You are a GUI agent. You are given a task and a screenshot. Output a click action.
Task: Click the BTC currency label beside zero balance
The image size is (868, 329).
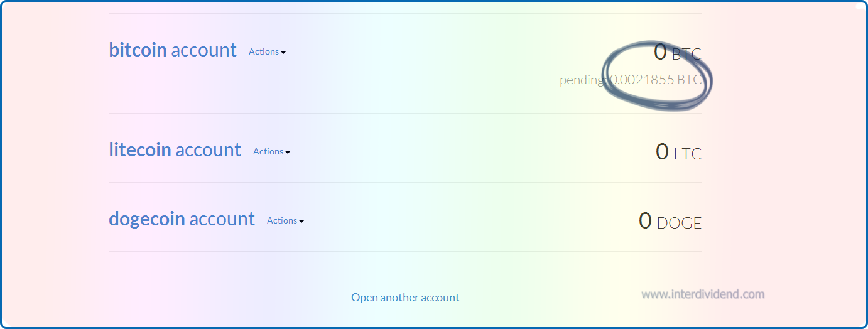tap(686, 55)
